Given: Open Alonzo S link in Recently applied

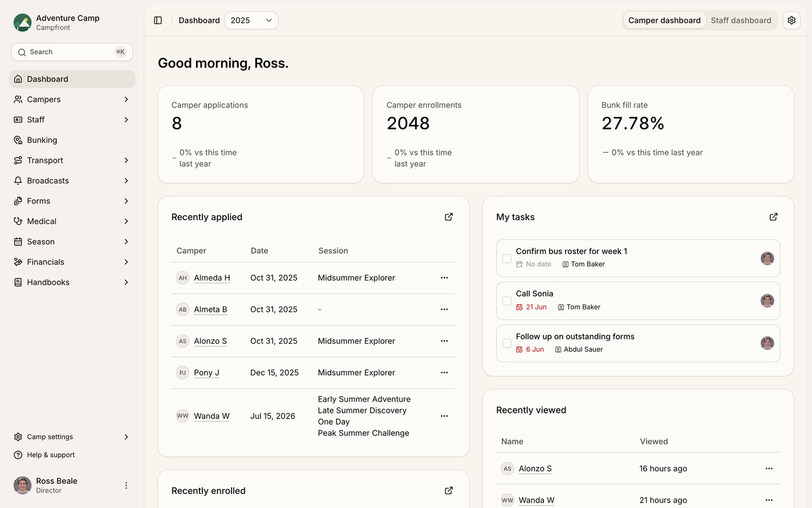Looking at the screenshot, I should point(211,341).
